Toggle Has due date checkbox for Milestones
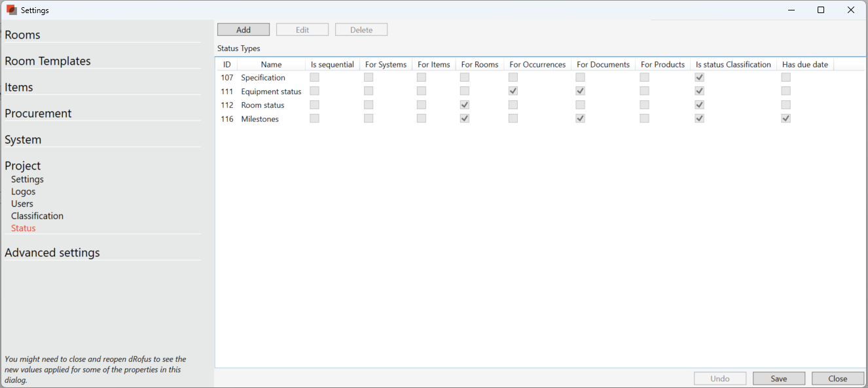 [x=786, y=118]
